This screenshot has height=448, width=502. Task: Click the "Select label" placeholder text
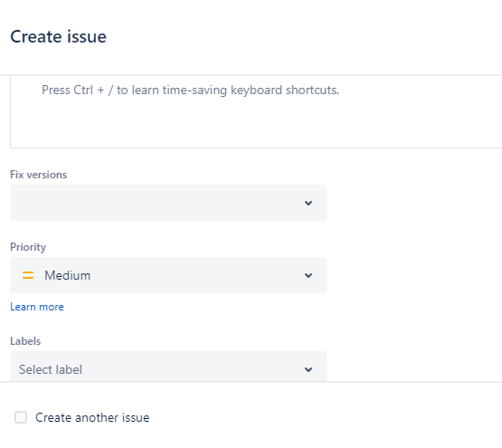(51, 369)
